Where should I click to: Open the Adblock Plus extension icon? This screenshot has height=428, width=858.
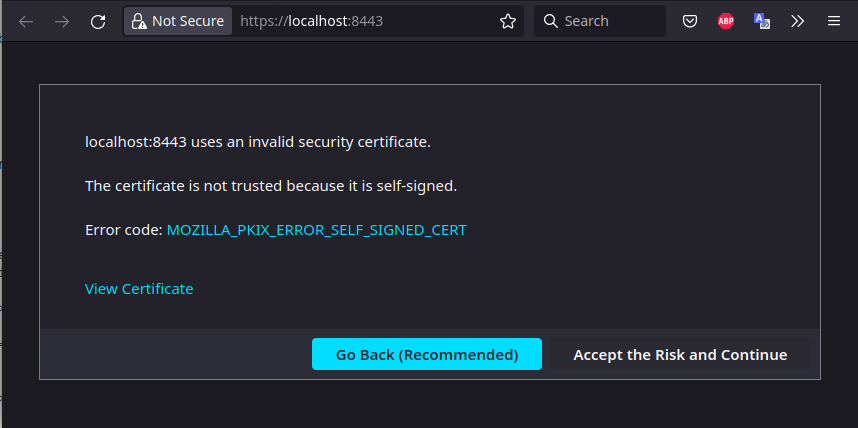[x=726, y=21]
